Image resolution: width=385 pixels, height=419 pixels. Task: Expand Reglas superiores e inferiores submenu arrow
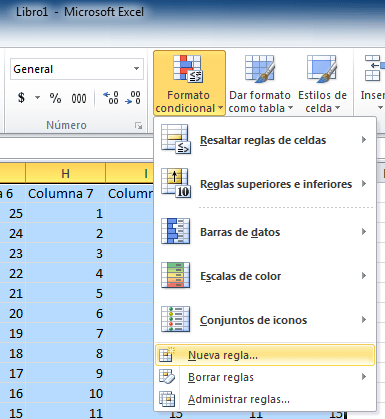click(x=364, y=183)
